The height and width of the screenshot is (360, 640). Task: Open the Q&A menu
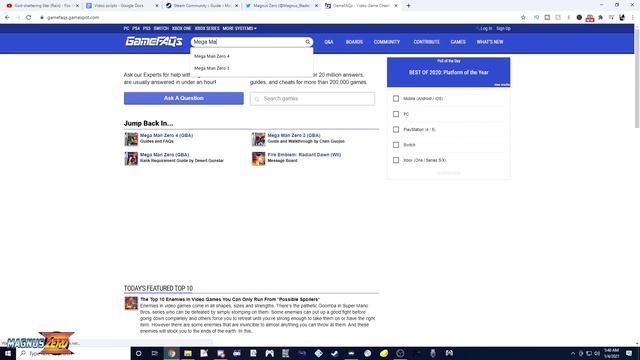click(x=329, y=42)
